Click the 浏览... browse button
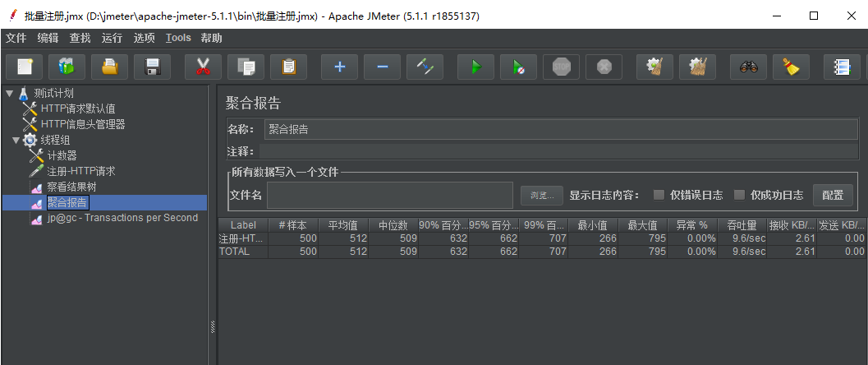 pyautogui.click(x=542, y=195)
